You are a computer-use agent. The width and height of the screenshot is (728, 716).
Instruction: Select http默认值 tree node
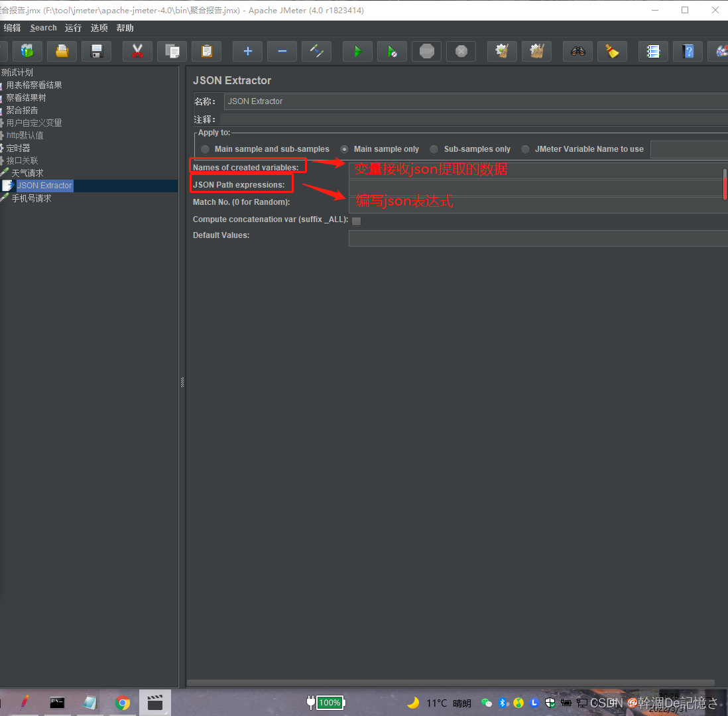point(25,135)
